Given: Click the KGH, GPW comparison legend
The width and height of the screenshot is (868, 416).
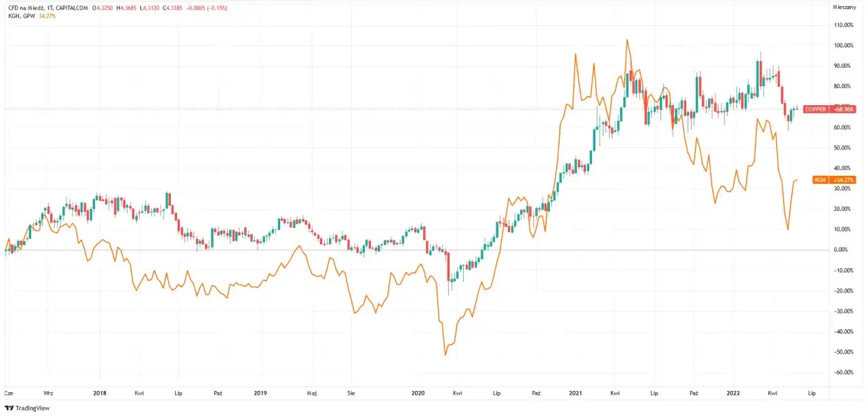Looking at the screenshot, I should 21,16.
